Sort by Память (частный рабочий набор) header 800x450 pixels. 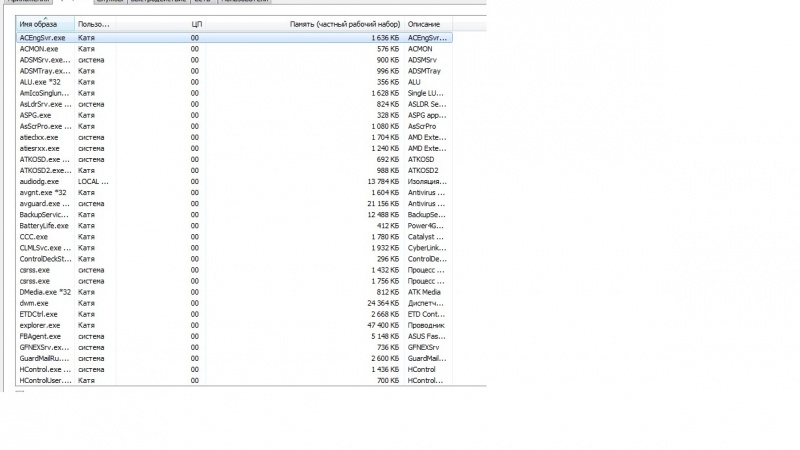[x=305, y=24]
